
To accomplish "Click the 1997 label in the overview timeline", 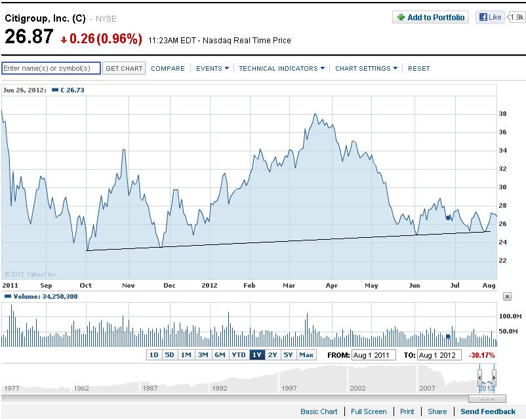I will click(289, 388).
